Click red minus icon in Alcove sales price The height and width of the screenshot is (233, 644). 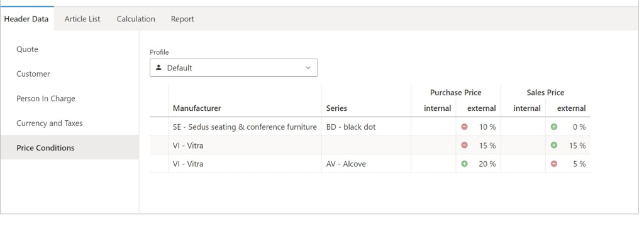click(x=554, y=164)
